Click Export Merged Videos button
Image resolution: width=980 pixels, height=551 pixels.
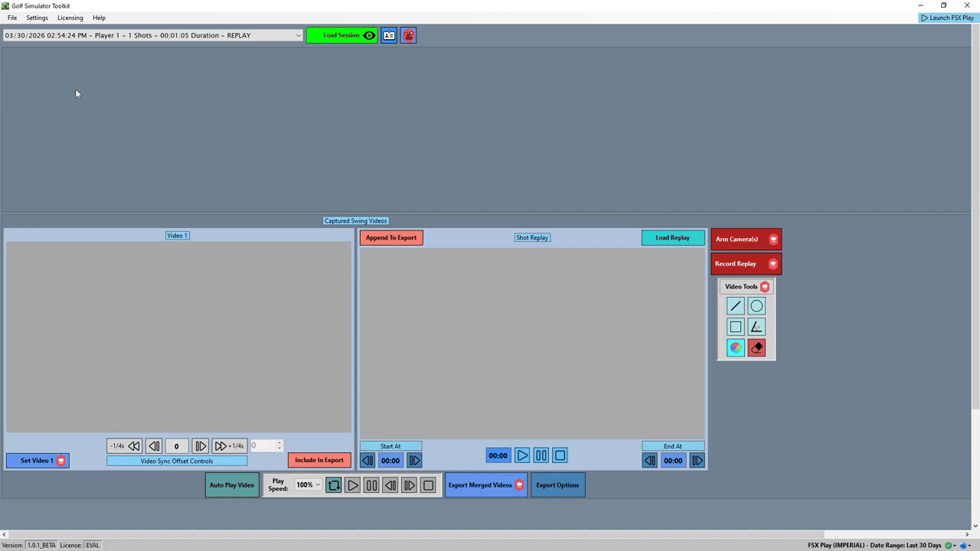coord(486,485)
